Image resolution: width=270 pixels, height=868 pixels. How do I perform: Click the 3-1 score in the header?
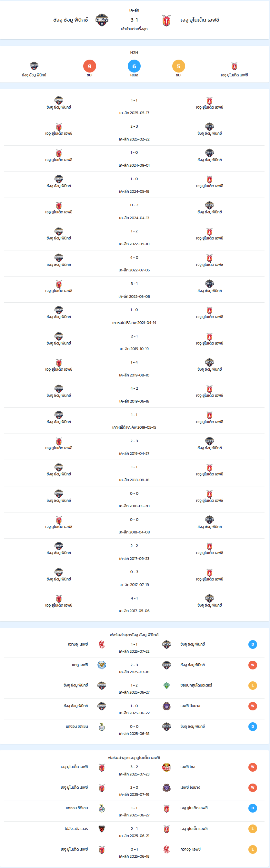134,20
